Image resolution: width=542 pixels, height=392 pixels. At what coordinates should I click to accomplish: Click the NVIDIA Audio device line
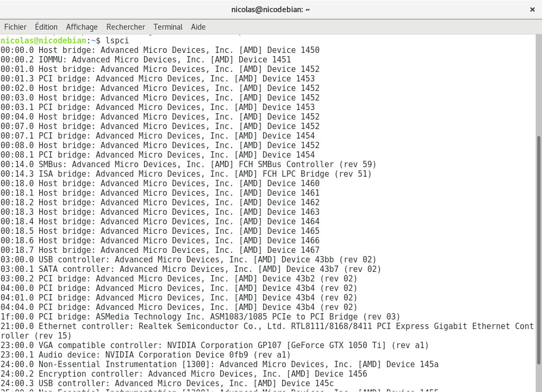coord(146,355)
